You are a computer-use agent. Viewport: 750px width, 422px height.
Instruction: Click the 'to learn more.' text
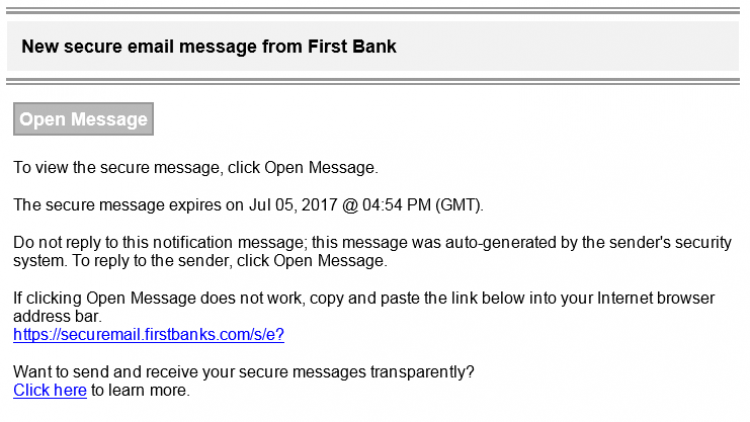pyautogui.click(x=140, y=390)
